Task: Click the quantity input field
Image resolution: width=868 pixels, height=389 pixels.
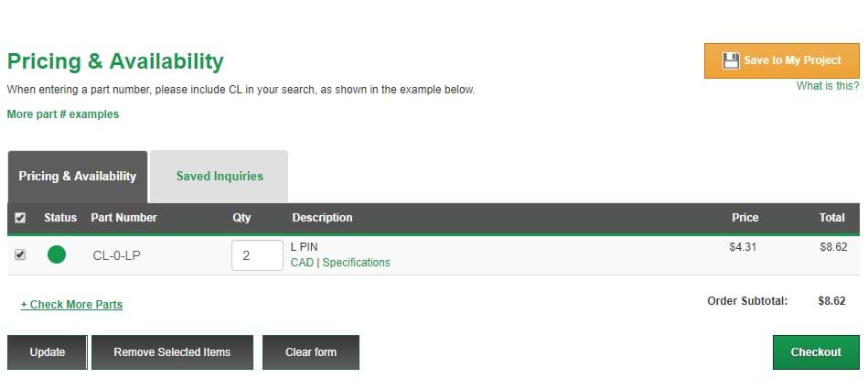Action: 257,255
